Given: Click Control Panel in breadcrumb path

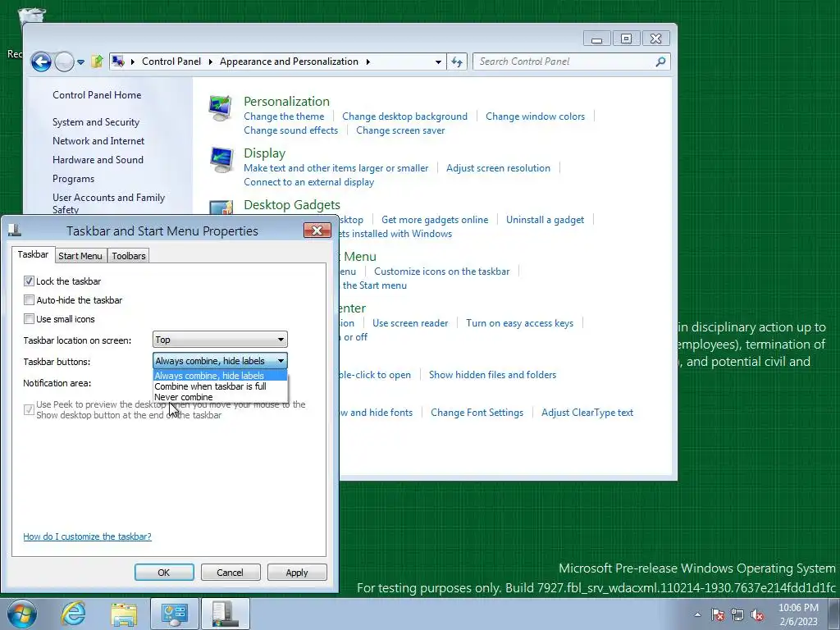Looking at the screenshot, I should tap(171, 62).
